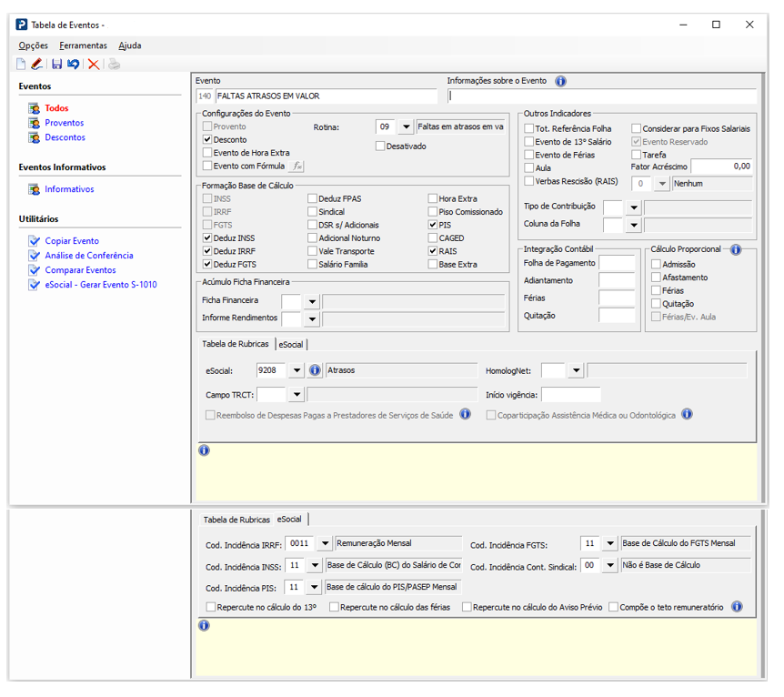
Task: Click info icon in lower yellow notes area
Action: (x=204, y=625)
